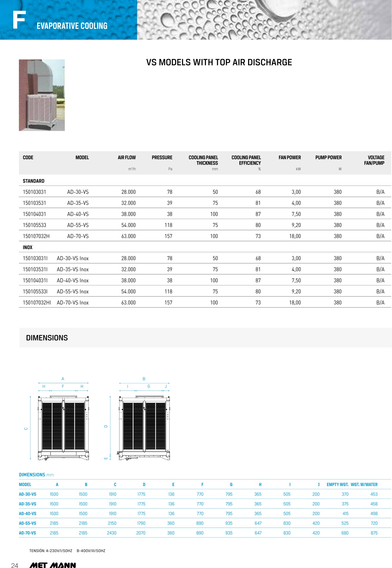Click value 2430 in AD-70-VS dimensions row
Image resolution: width=392 pixels, height=568 pixels.
point(112,533)
